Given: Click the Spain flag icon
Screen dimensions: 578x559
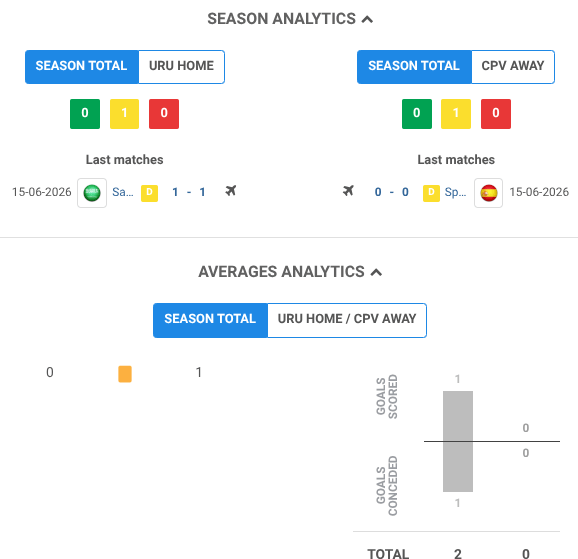Looking at the screenshot, I should coord(488,193).
